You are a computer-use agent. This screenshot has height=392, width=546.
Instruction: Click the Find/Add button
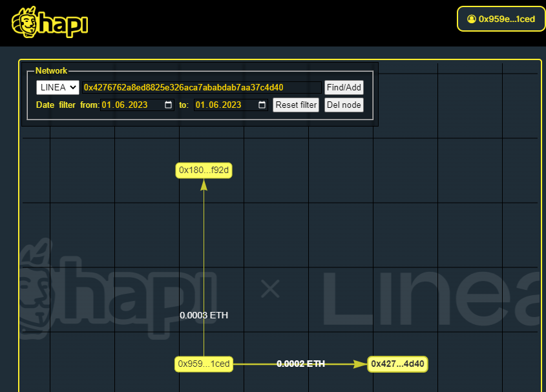[344, 87]
